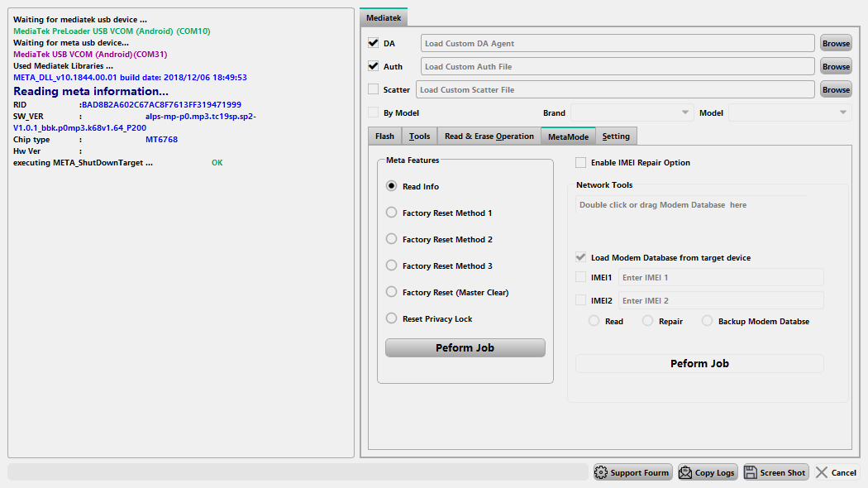Screen dimensions: 868x488
Task: Click the Cancel button
Action: coord(837,472)
